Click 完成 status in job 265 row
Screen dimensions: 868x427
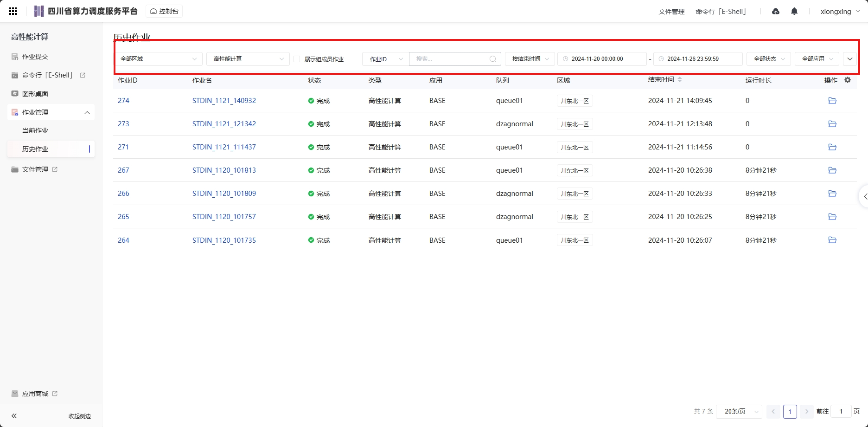319,217
